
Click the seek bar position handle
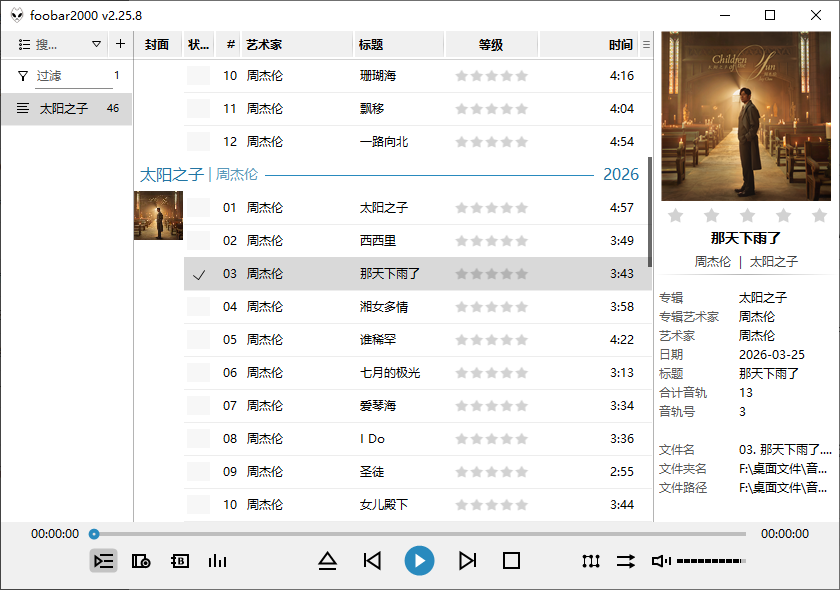coord(94,534)
